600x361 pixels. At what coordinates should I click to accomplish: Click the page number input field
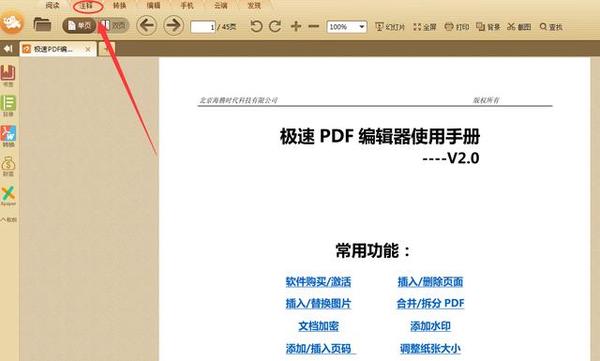point(203,27)
